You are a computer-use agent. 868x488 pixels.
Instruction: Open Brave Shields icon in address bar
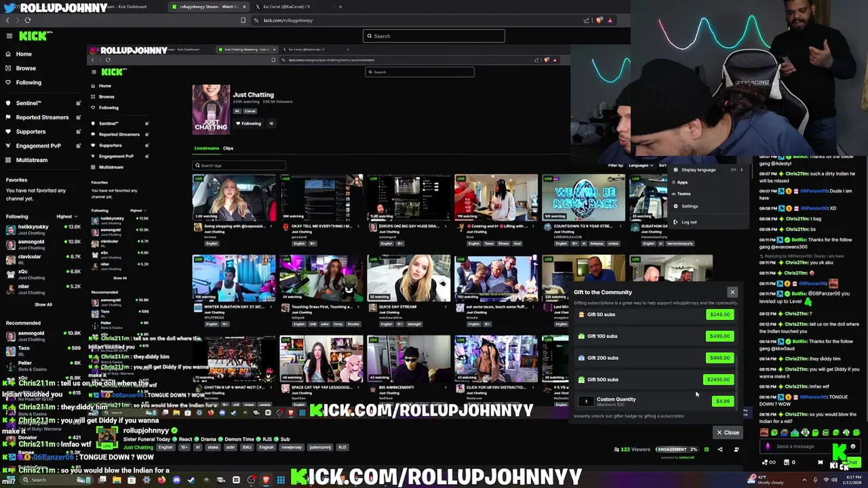599,20
